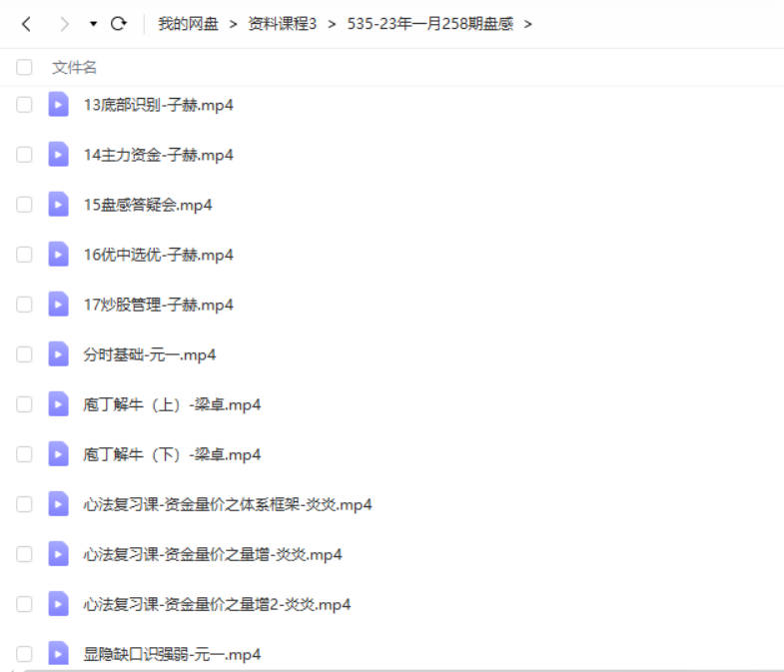Click the video icon of 15盘感答疑会.mp4
Viewport: 784px width, 672px height.
(58, 205)
